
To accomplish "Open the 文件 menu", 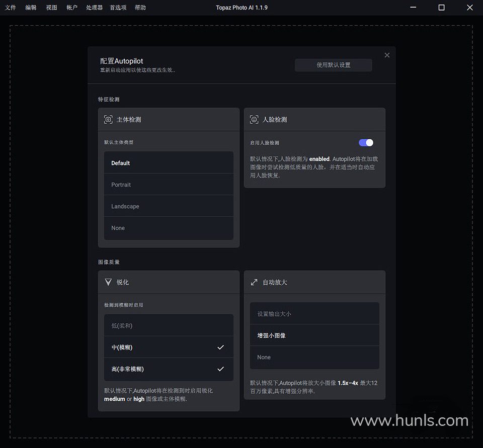I will coord(10,8).
